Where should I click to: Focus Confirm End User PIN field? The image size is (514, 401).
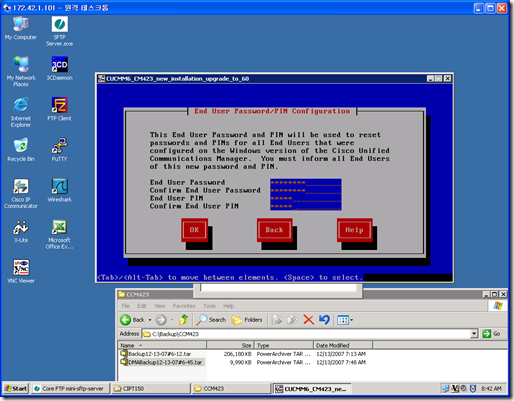[x=306, y=206]
